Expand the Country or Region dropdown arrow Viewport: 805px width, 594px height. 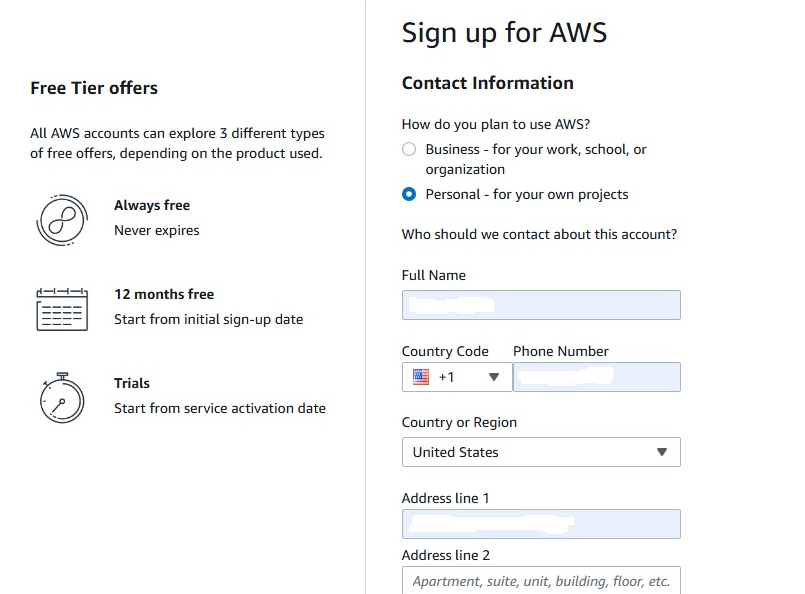662,452
